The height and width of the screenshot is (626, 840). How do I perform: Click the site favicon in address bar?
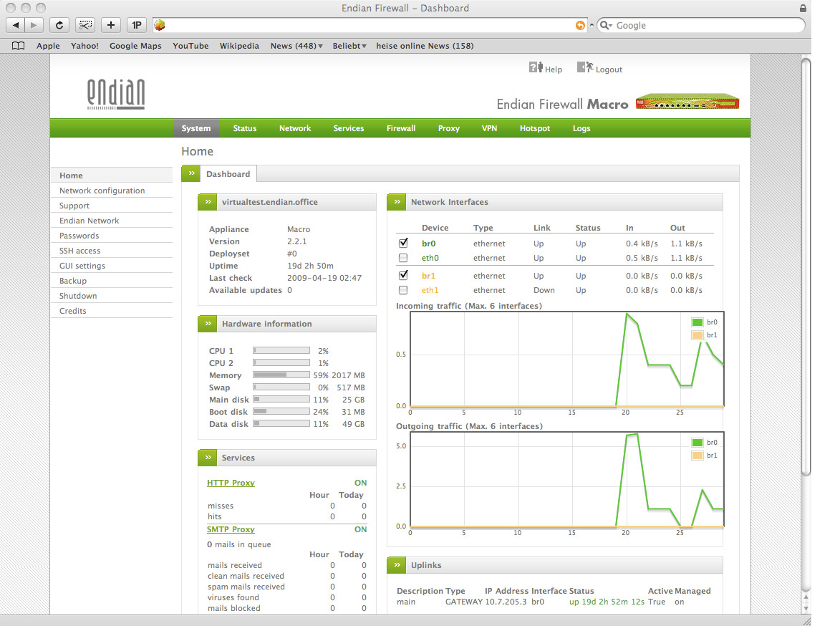[160, 25]
